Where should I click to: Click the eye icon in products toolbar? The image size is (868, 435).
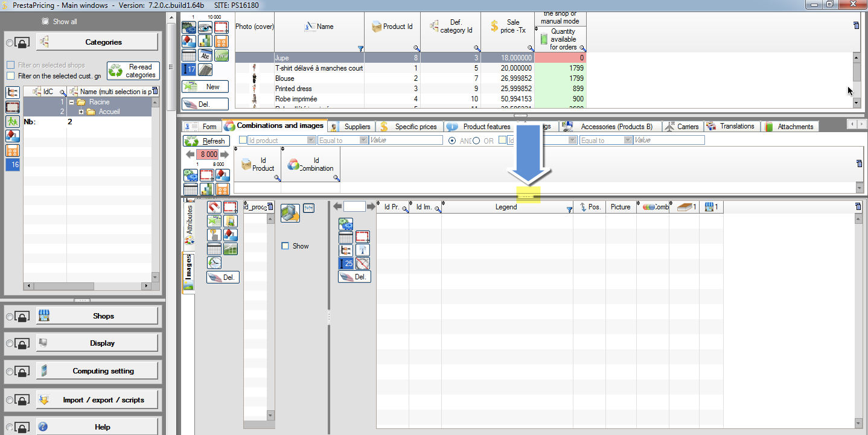point(205,28)
